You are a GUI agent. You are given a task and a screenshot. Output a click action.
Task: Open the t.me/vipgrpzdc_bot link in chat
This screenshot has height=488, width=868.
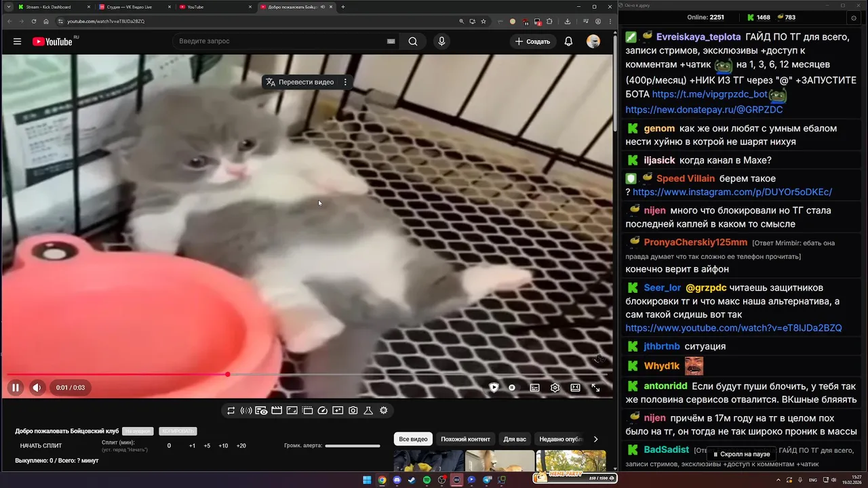coord(710,94)
